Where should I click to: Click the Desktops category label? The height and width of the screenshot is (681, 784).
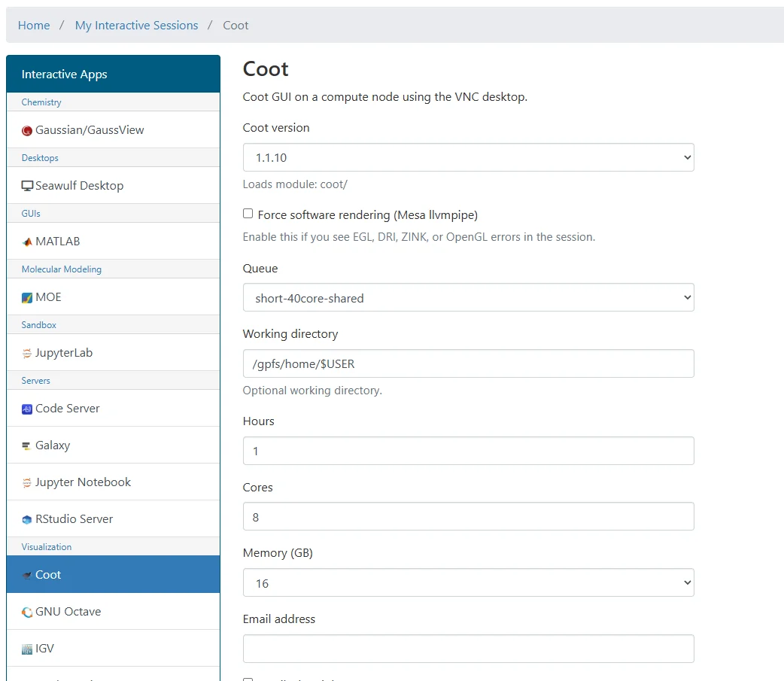pyautogui.click(x=40, y=158)
